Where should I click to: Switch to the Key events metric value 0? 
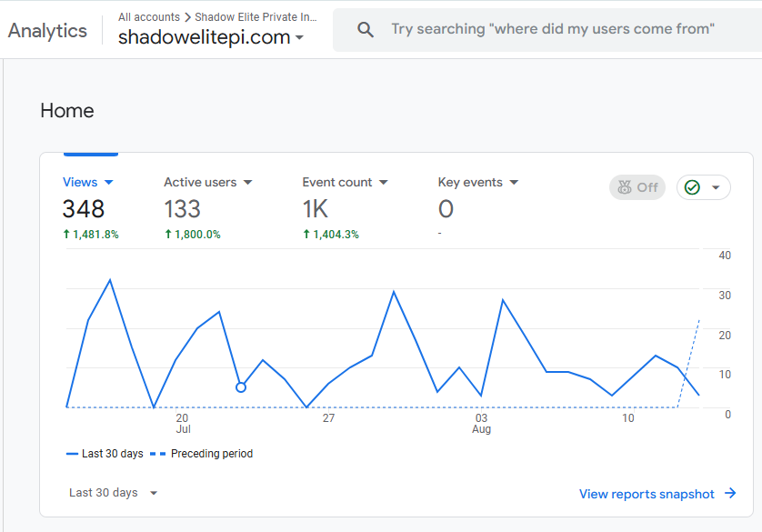click(446, 209)
